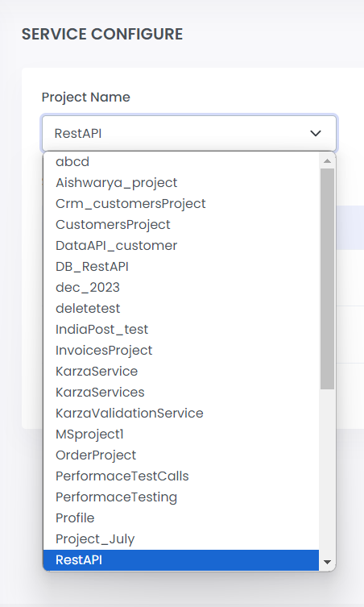The height and width of the screenshot is (607, 364).
Task: Open the RestAPI project name combo box
Action: point(189,133)
